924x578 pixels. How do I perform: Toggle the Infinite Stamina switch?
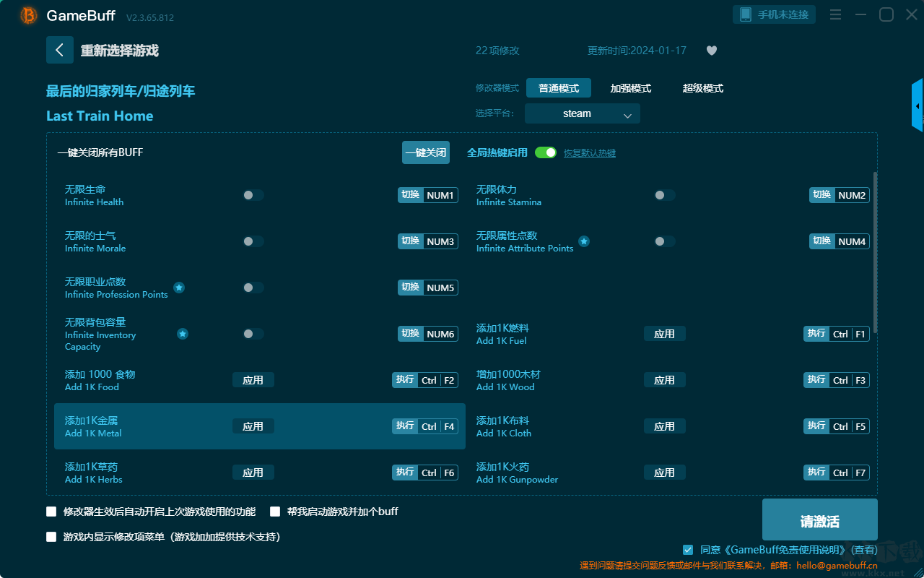[x=665, y=195]
